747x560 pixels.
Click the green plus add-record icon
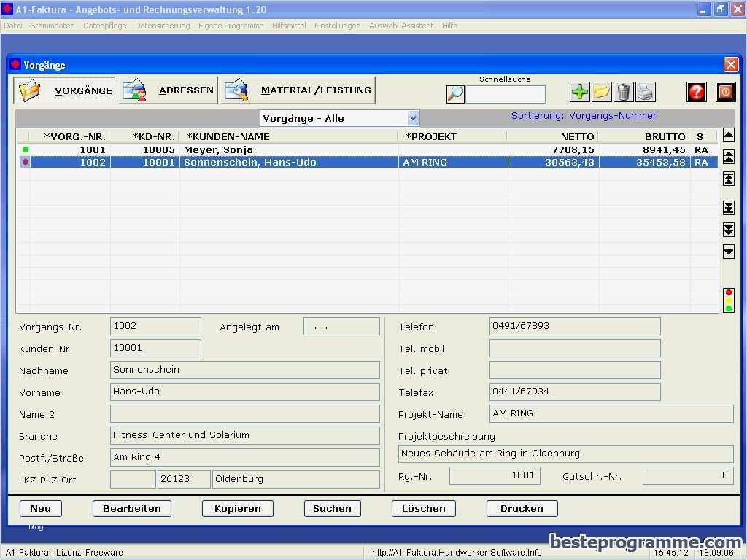pos(580,92)
